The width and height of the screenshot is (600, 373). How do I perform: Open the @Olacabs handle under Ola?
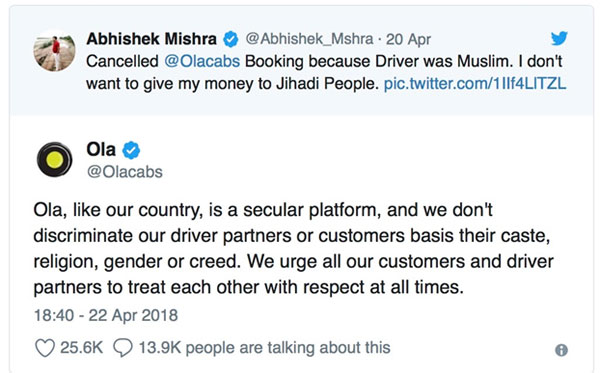coord(125,172)
